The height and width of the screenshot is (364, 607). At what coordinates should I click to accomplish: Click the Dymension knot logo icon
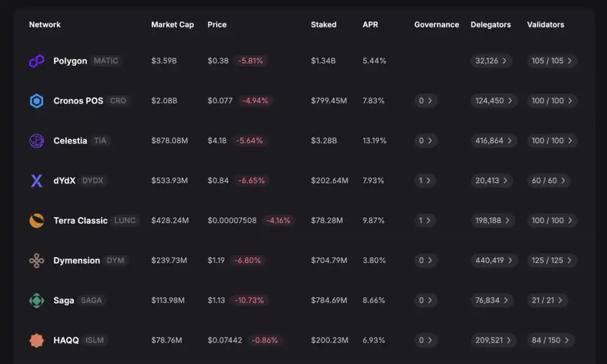point(37,261)
